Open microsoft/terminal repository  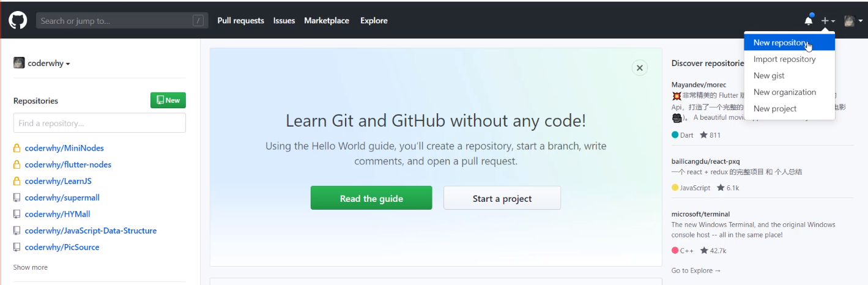point(700,214)
